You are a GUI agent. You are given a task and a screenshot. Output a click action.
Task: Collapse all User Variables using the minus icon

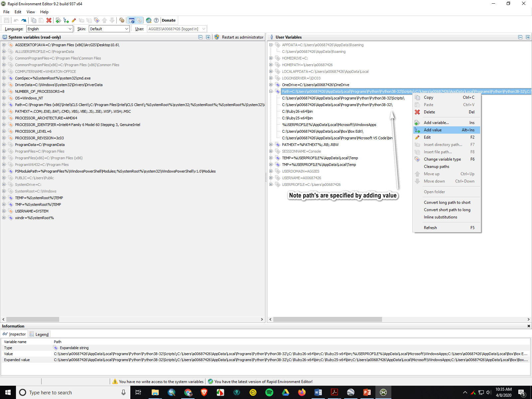click(x=520, y=37)
